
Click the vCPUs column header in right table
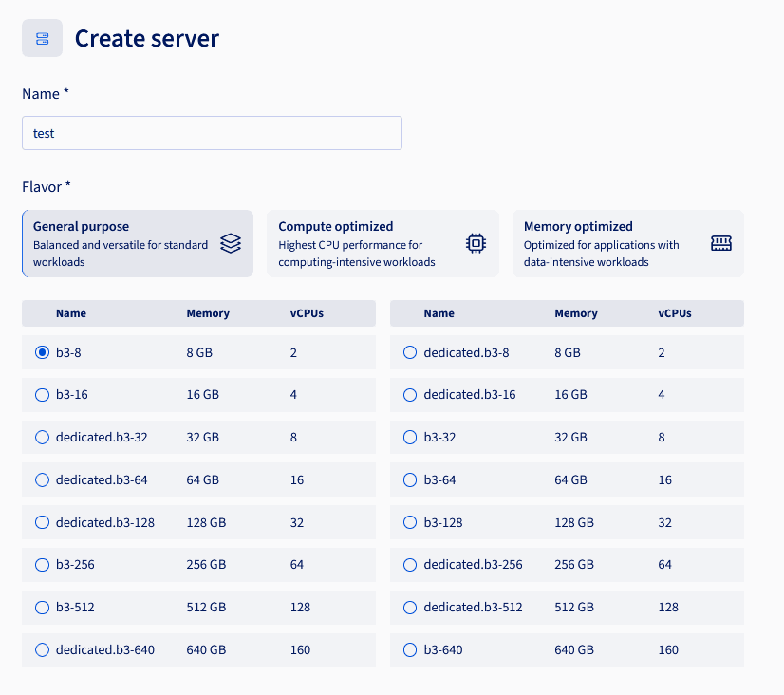click(675, 313)
